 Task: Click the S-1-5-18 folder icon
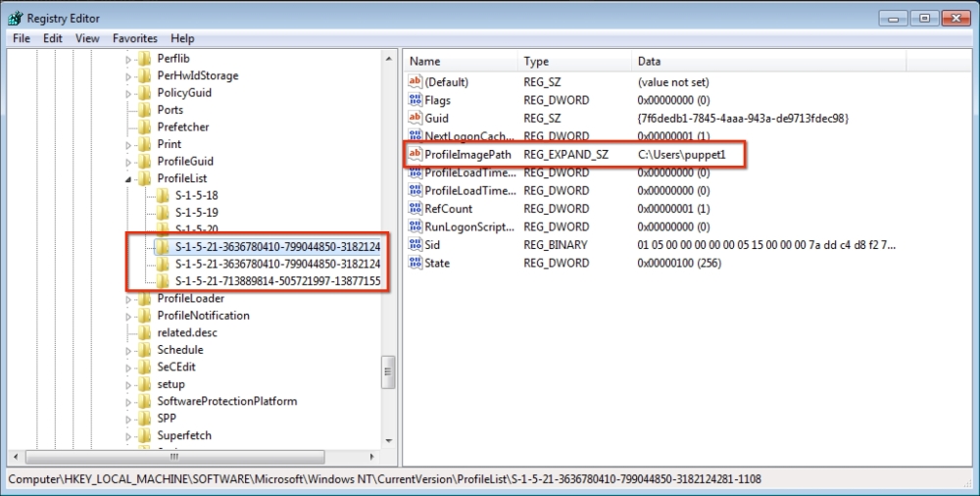coord(163,195)
